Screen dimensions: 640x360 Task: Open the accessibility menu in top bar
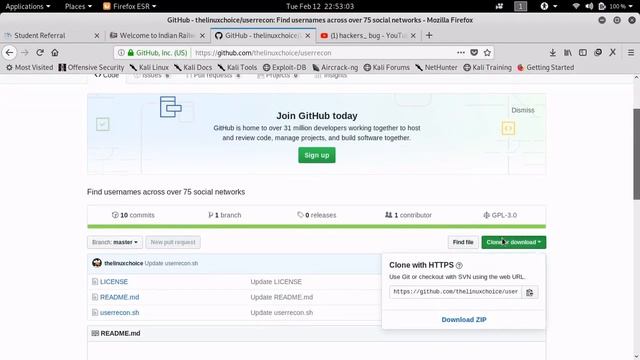[x=549, y=6]
